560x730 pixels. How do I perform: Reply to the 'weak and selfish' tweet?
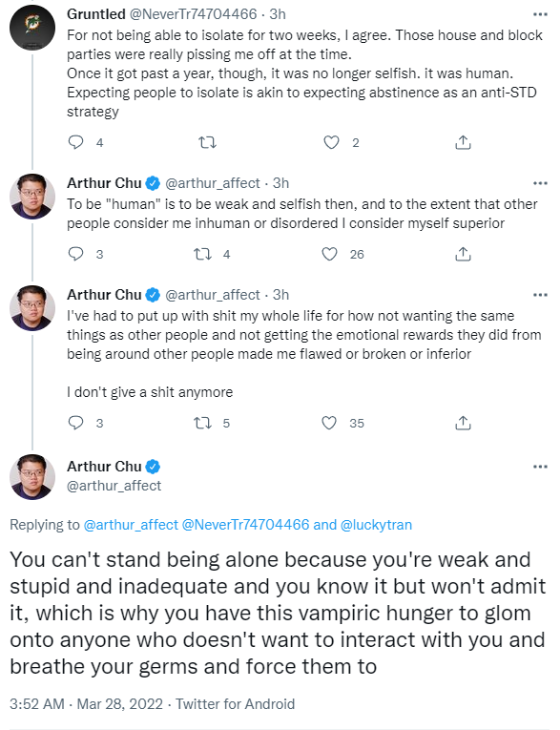75,254
